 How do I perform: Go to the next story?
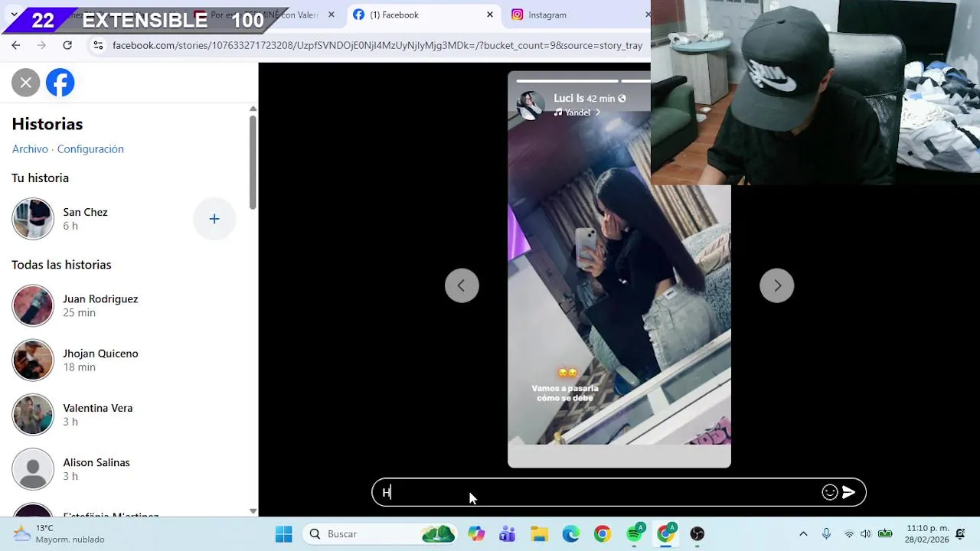click(777, 285)
